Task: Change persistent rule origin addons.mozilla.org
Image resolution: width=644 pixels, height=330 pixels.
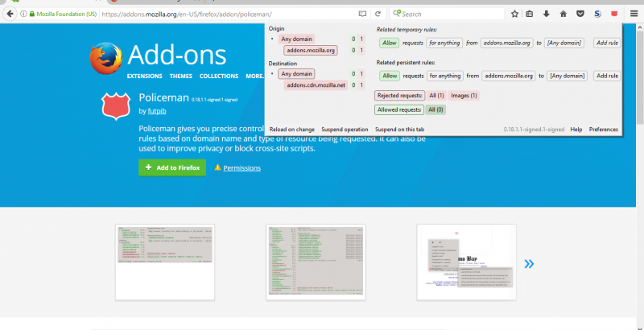Action: click(509, 76)
